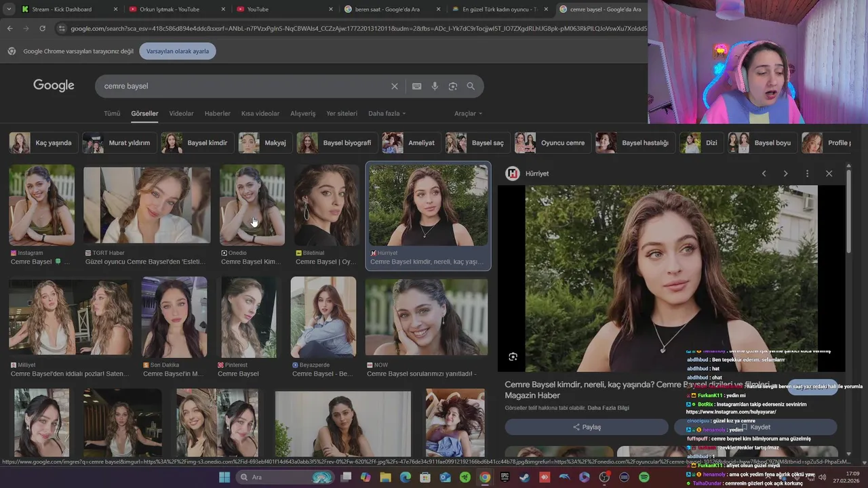This screenshot has height=488, width=868.
Task: Click the Kaydet save button
Action: tap(755, 427)
